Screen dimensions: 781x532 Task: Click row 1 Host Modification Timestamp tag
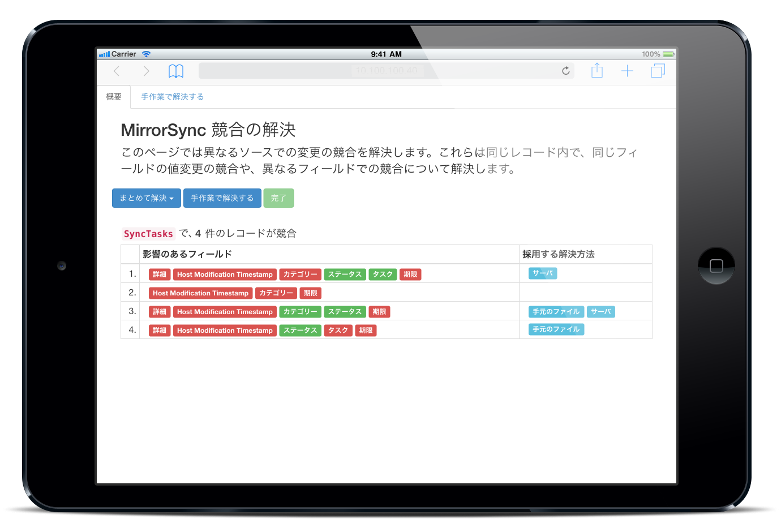point(225,274)
